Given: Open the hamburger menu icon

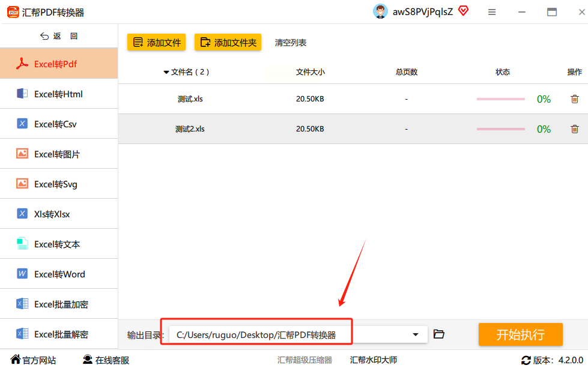Looking at the screenshot, I should point(492,13).
